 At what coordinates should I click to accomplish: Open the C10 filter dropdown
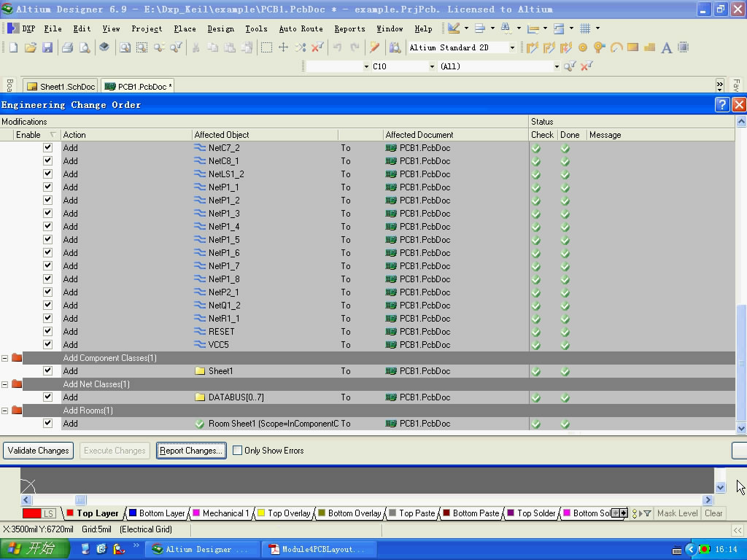click(432, 66)
